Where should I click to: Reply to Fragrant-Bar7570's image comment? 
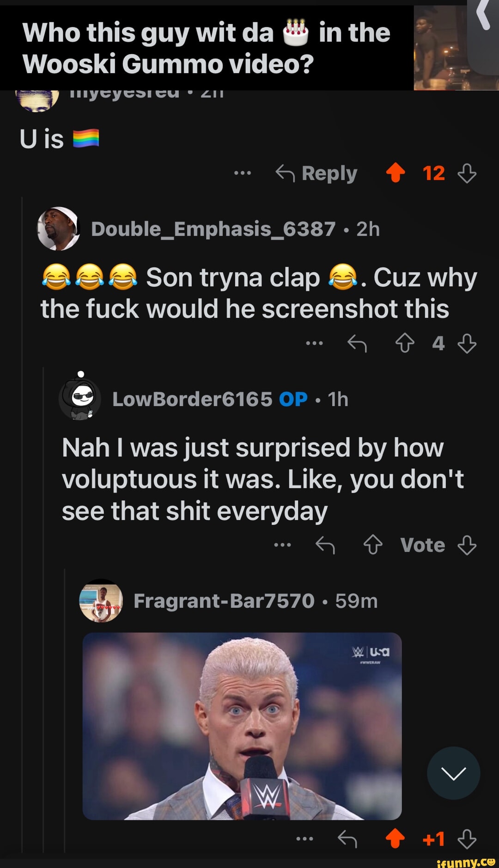347,839
